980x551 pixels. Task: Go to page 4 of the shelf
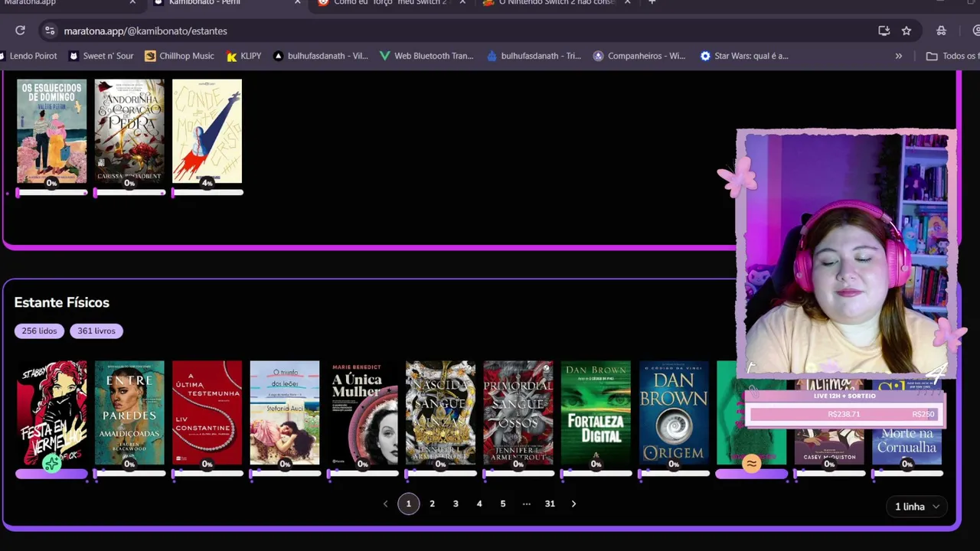click(479, 504)
